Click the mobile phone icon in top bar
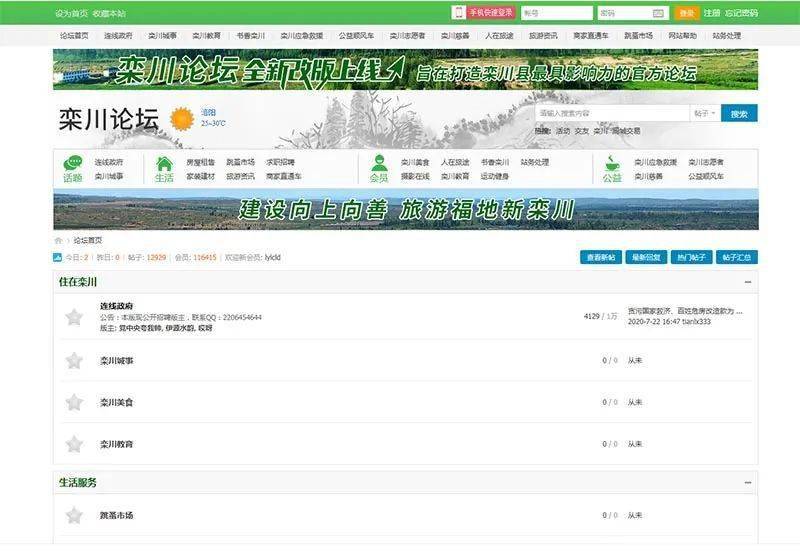Image resolution: width=800 pixels, height=553 pixels. (459, 13)
